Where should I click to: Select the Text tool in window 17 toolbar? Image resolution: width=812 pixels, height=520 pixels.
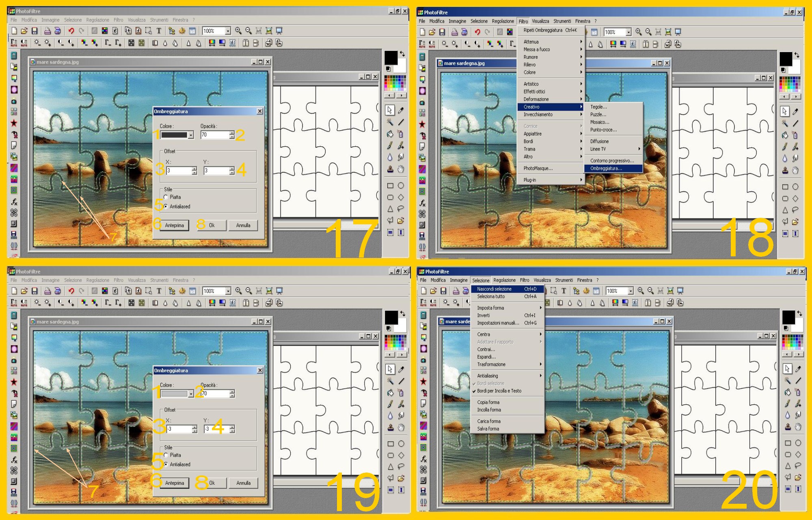[159, 31]
